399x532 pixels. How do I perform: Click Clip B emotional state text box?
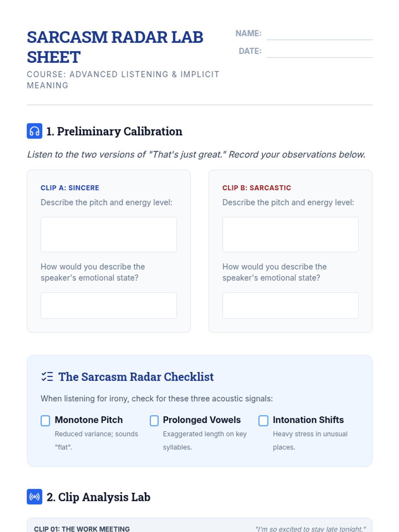point(290,306)
